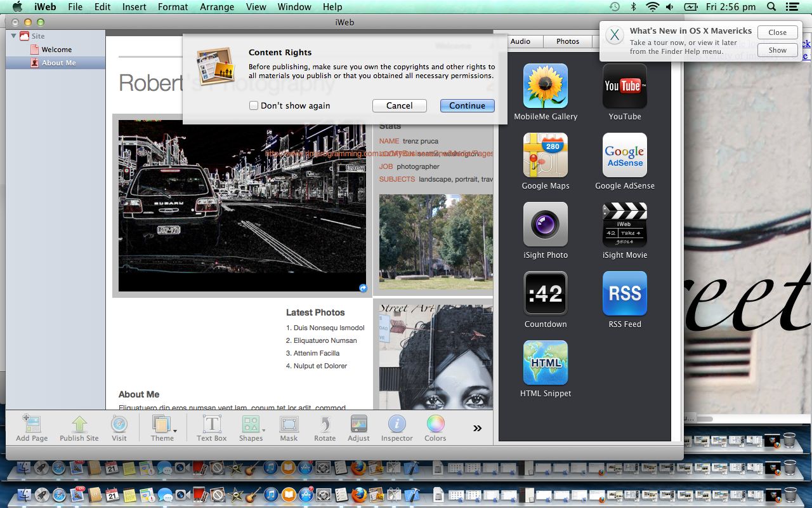Select the MobileMe Gallery widget
The height and width of the screenshot is (508, 812).
[x=546, y=86]
